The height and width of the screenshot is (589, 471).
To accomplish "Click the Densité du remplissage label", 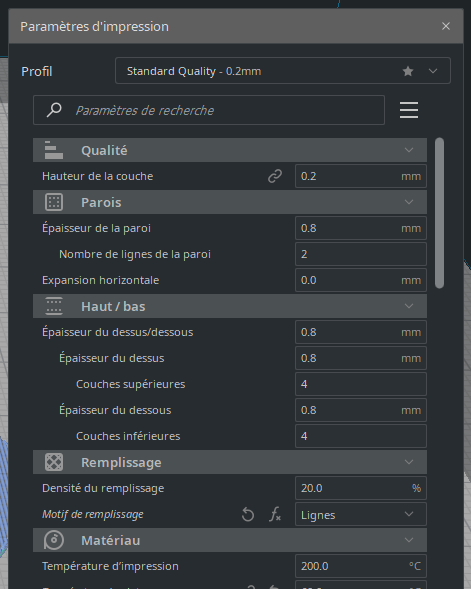I will click(103, 488).
